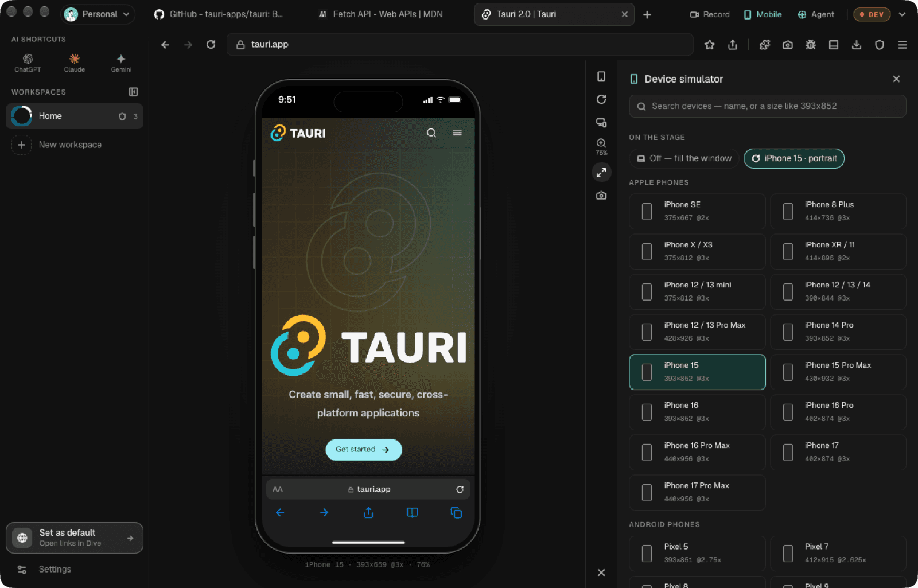Focus the Search devices field
918x588 pixels.
768,106
